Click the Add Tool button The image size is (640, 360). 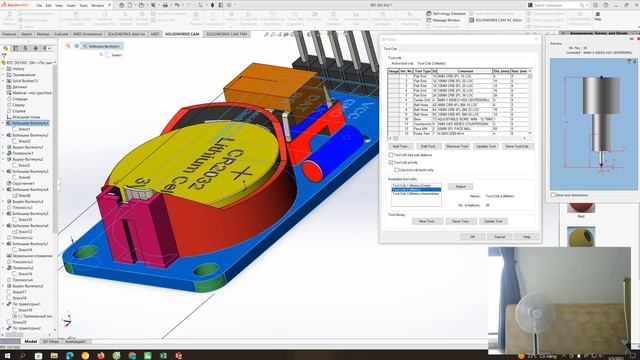click(400, 146)
